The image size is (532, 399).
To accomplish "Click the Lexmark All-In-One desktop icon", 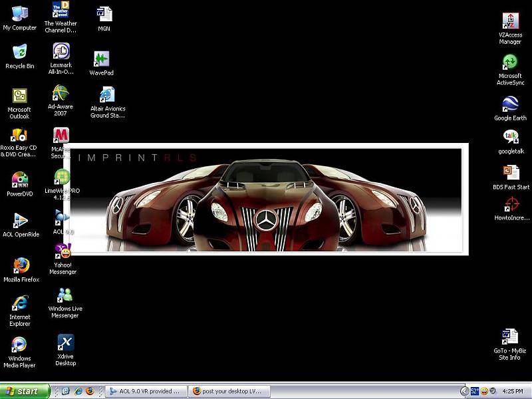I will tap(61, 59).
